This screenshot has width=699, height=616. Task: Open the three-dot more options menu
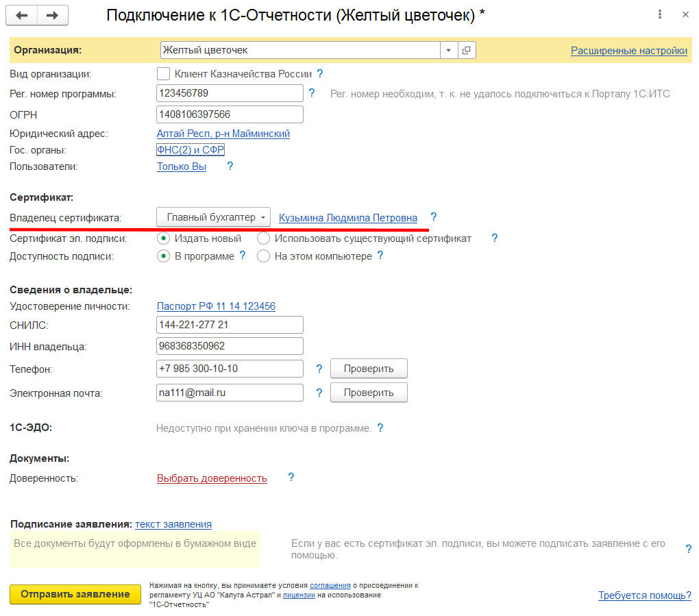[x=659, y=14]
